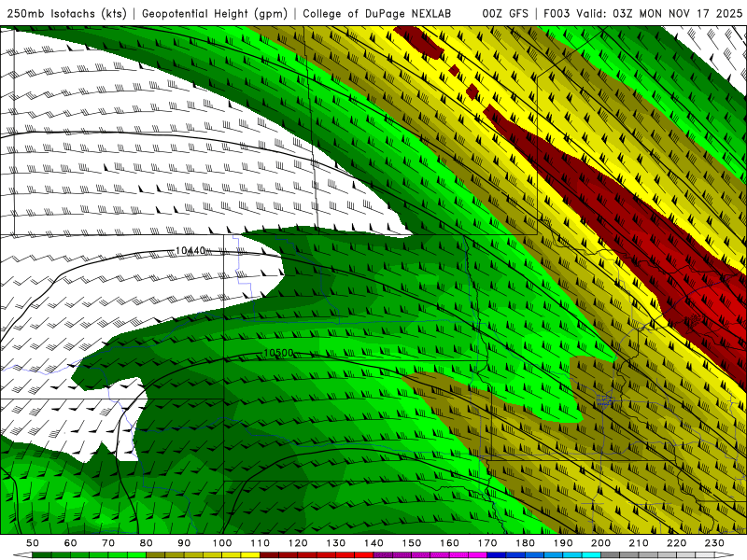
Task: Click the 100 label on color scale
Action: pyautogui.click(x=222, y=543)
